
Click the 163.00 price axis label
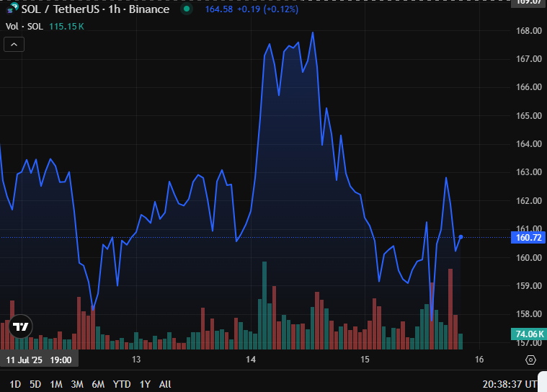[529, 172]
